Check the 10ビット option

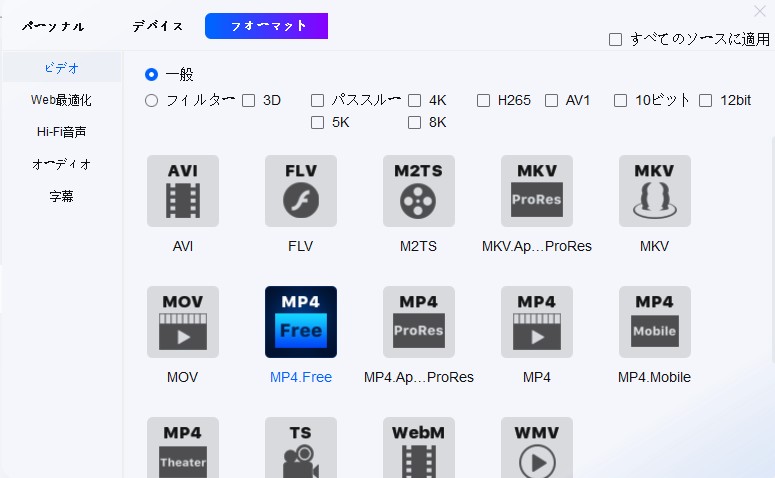pos(620,101)
